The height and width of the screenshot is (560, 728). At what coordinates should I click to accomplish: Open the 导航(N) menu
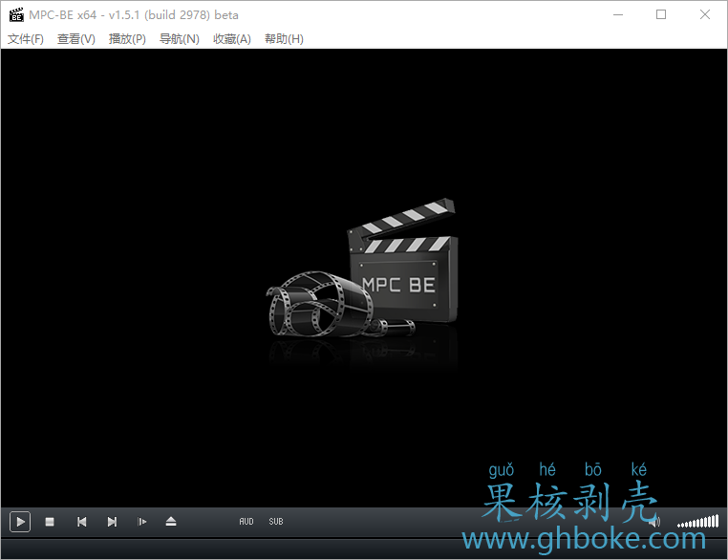click(180, 39)
